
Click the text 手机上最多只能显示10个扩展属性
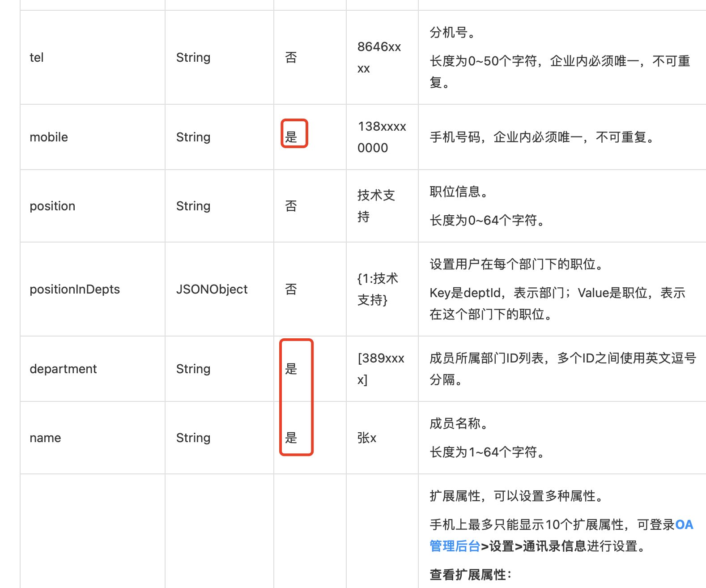(x=527, y=525)
